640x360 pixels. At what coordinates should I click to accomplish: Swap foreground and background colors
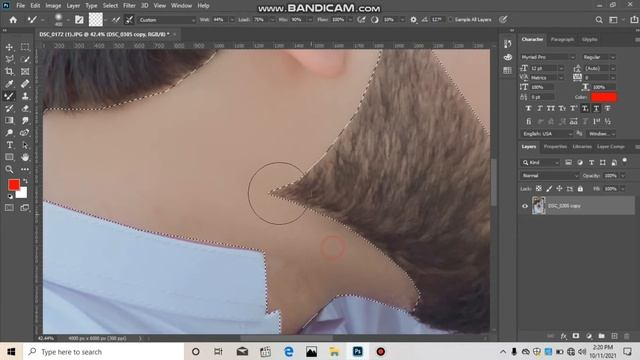(25, 181)
